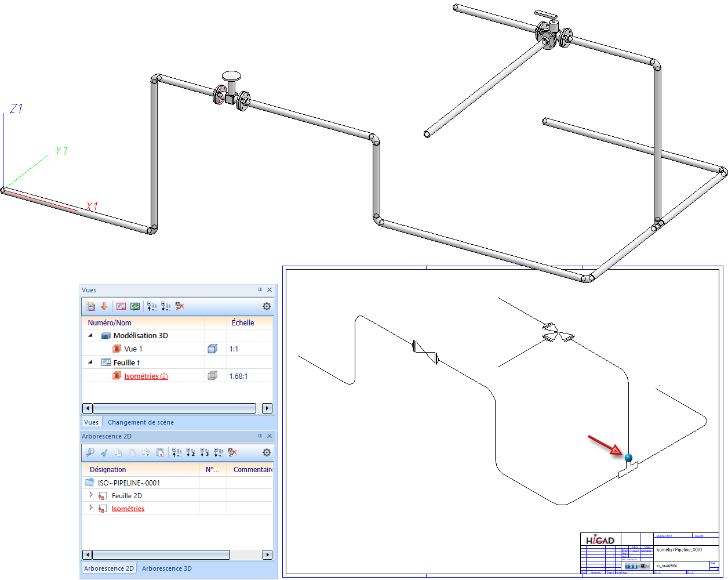This screenshot has width=728, height=580.
Task: Click the green refresh views icon
Action: [x=135, y=306]
